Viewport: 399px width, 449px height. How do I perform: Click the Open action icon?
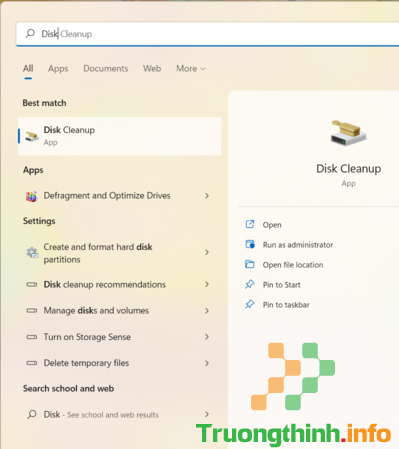(250, 224)
